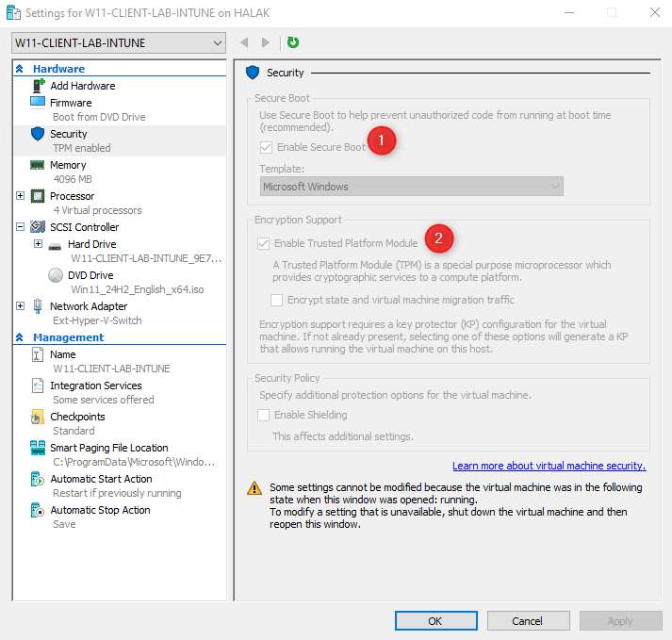This screenshot has height=640, width=672.
Task: Click the OK button
Action: (x=435, y=621)
